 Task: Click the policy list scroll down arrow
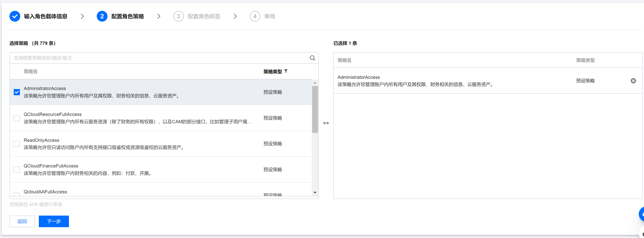(x=315, y=192)
